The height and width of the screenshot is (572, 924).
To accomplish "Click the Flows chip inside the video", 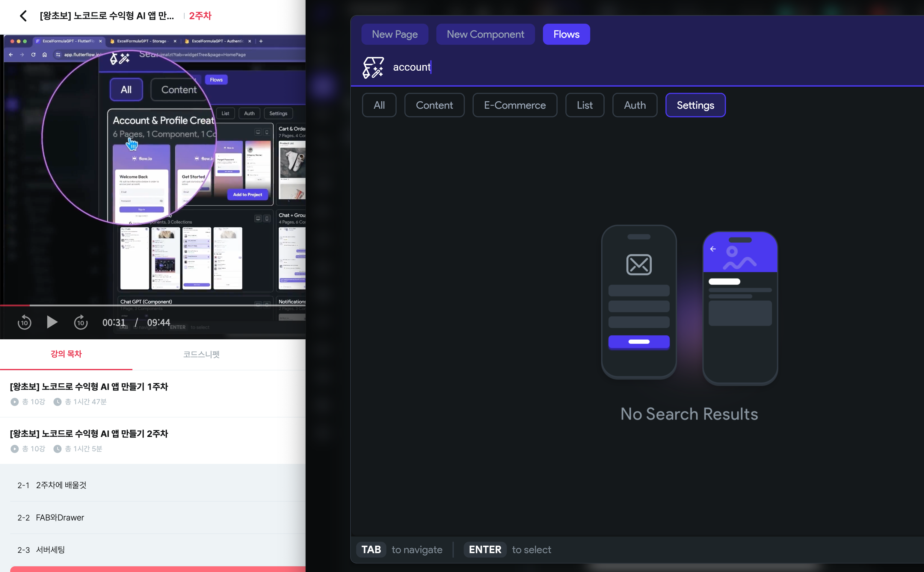I will click(216, 80).
